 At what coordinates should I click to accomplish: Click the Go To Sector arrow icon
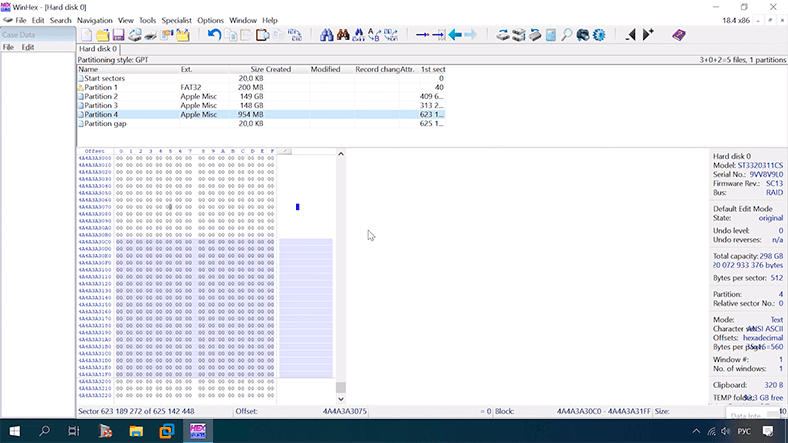(x=439, y=35)
